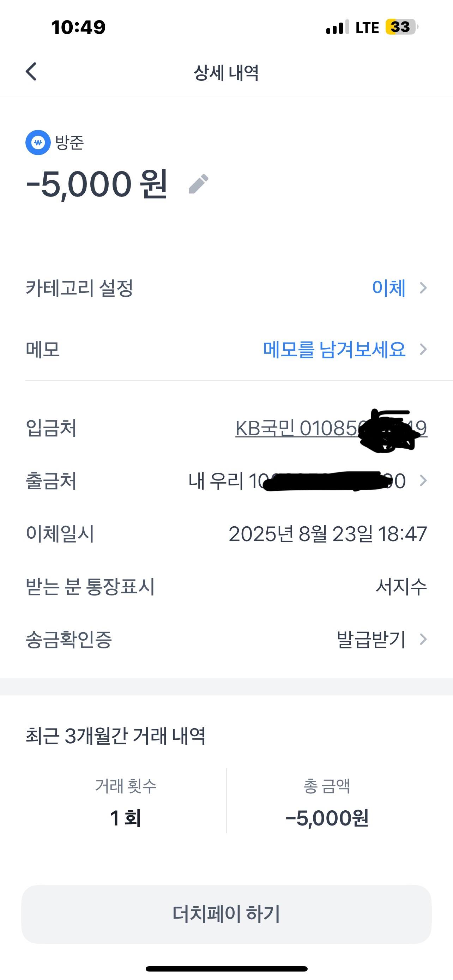Viewport: 453px width, 980px height.
Task: Tap 발급받기 to issue transfer certificate
Action: [x=371, y=640]
